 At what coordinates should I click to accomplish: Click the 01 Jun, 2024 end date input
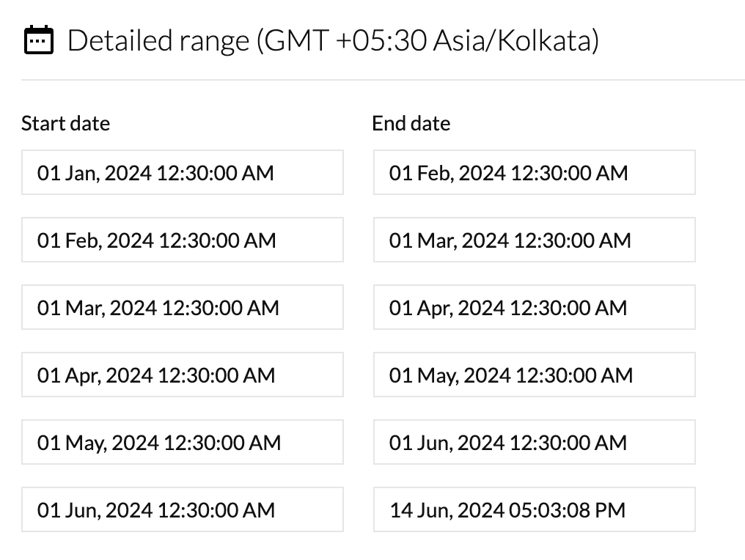534,443
